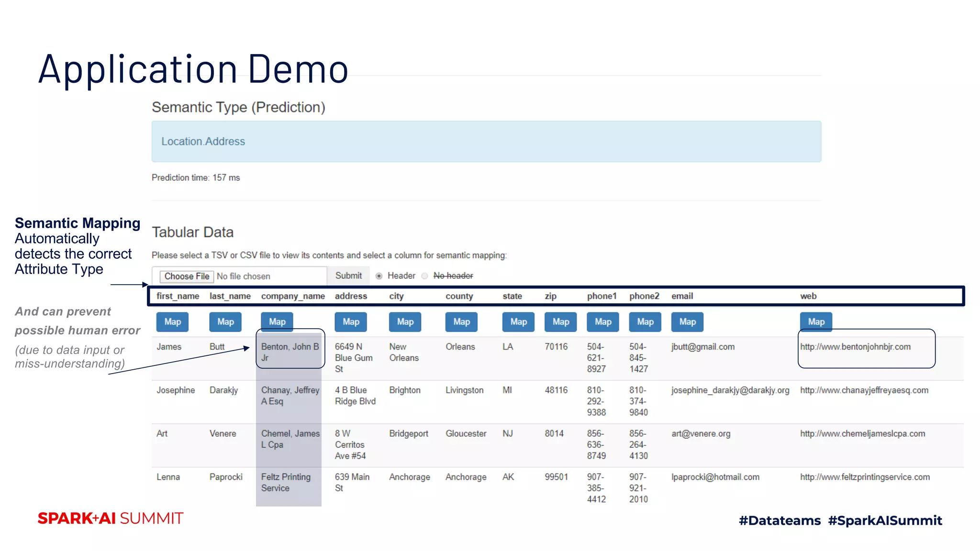
Task: Click the cell 'Chemel, James L Cpa'
Action: [290, 439]
